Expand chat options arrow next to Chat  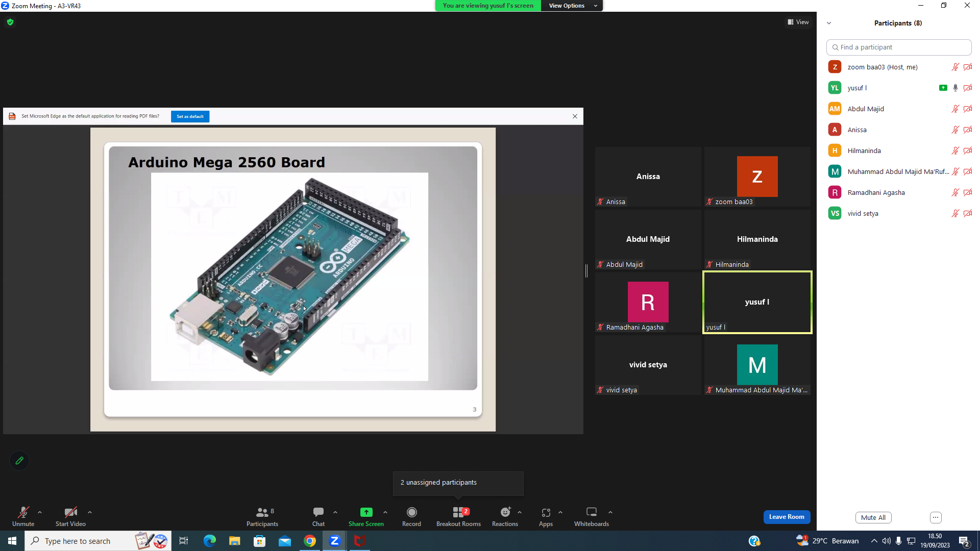335,512
